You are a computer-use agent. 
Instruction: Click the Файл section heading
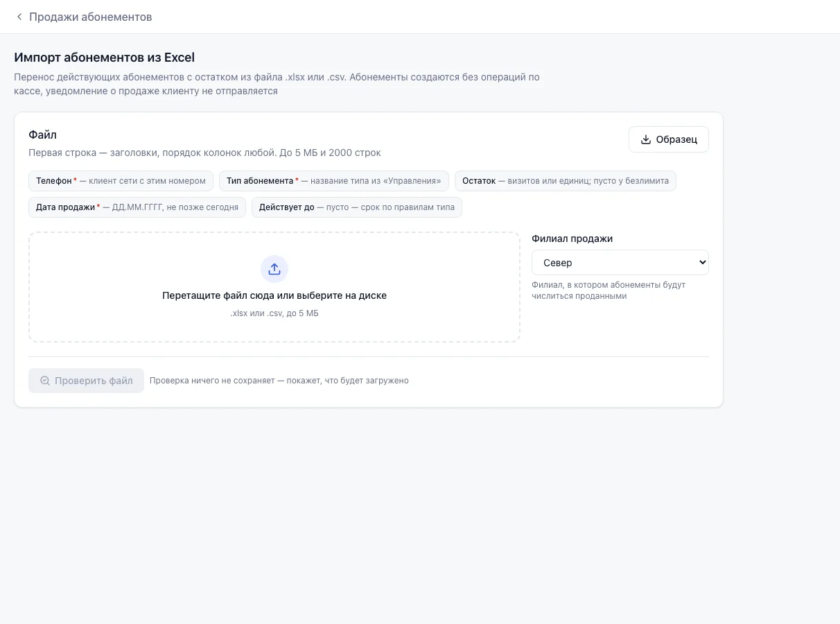(x=42, y=135)
